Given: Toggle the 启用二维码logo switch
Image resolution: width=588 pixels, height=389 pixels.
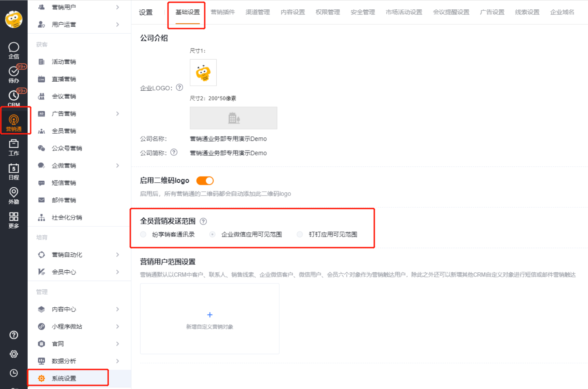Looking at the screenshot, I should pyautogui.click(x=205, y=181).
